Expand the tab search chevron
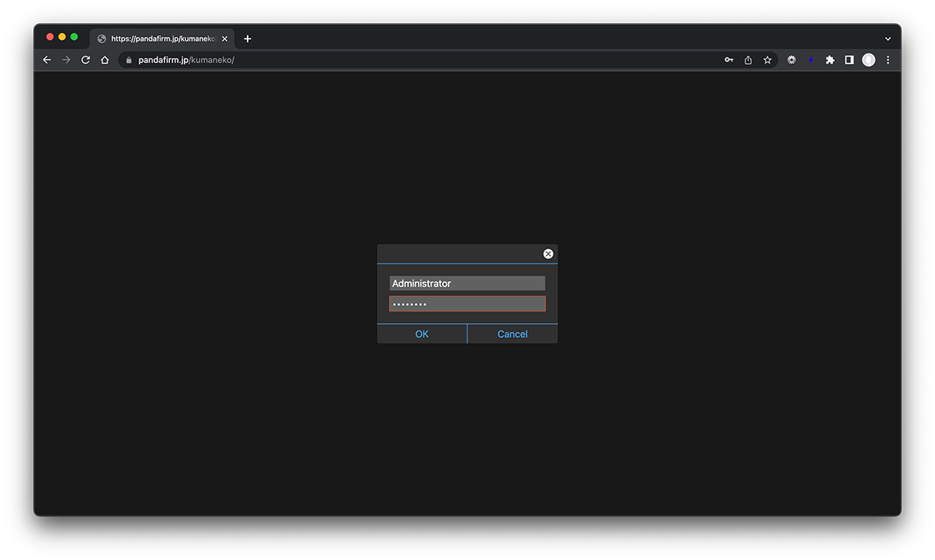Image resolution: width=935 pixels, height=560 pixels. [887, 39]
